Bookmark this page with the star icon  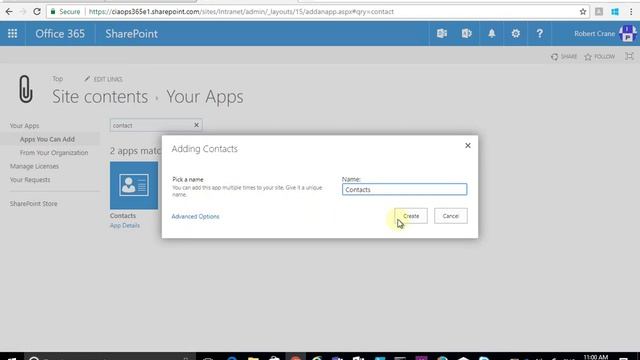pos(583,12)
